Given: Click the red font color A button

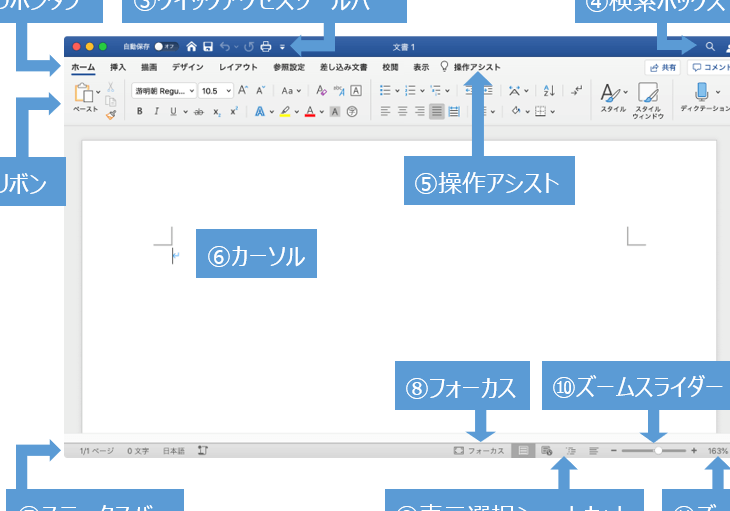Looking at the screenshot, I should click(310, 112).
